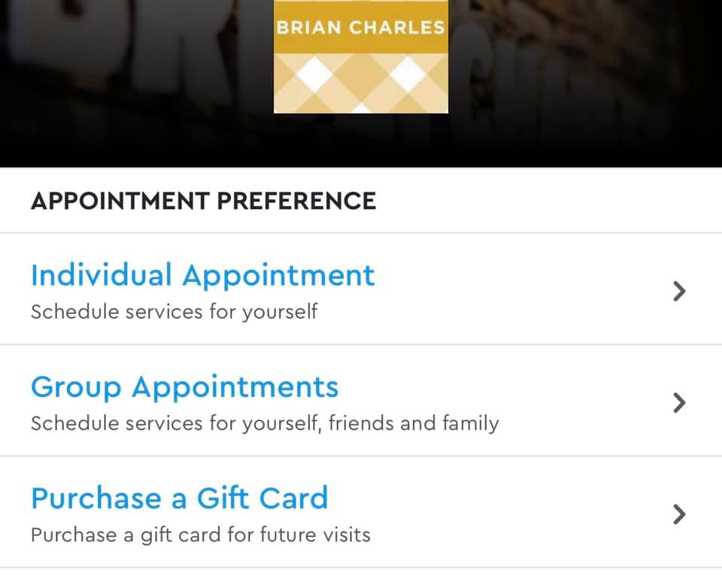The image size is (722, 588).
Task: Click the APPOINTMENT PREFERENCE heading
Action: tap(203, 201)
